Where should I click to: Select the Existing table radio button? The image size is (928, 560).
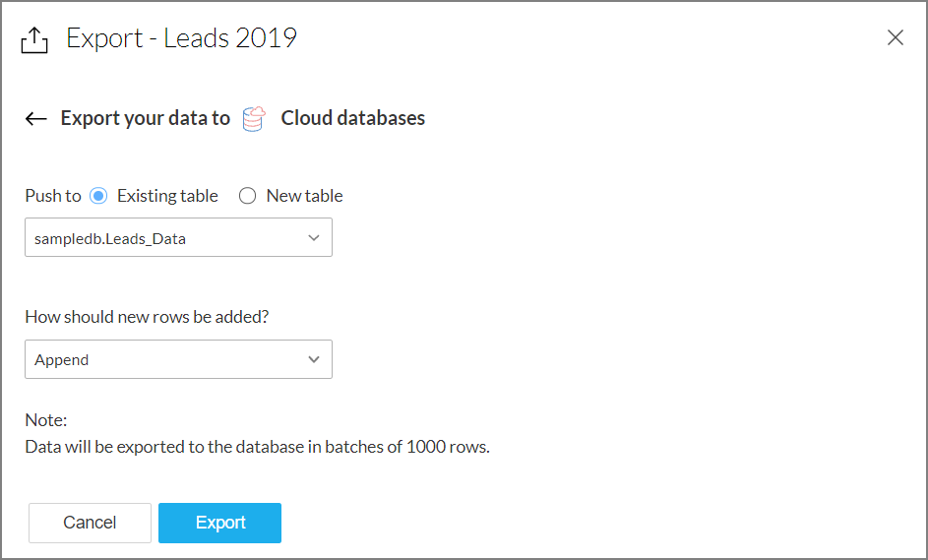click(x=98, y=196)
